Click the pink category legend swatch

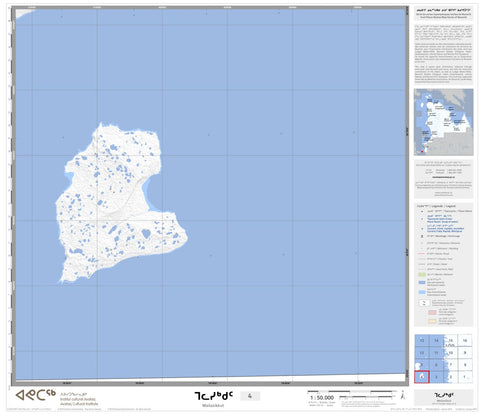coord(432,312)
